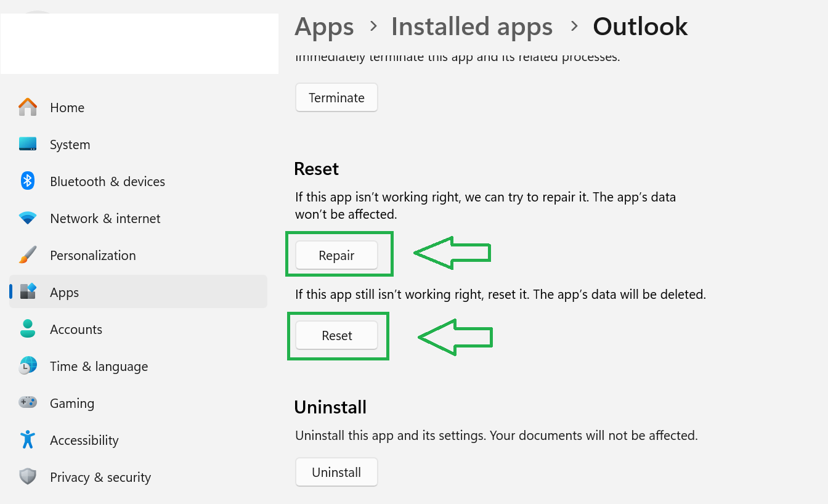This screenshot has width=828, height=504.
Task: Click the Bluetooth icon in sidebar
Action: click(x=28, y=181)
